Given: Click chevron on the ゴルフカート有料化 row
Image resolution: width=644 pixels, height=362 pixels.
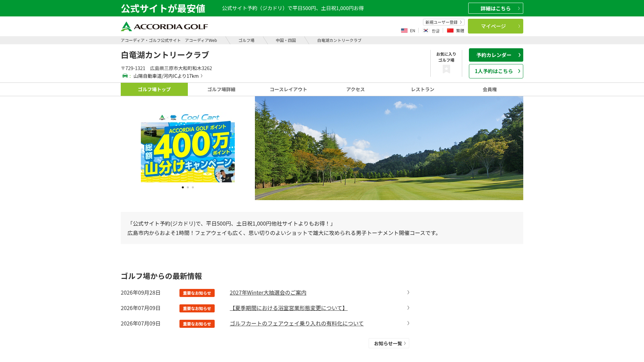Looking at the screenshot, I should click(408, 323).
